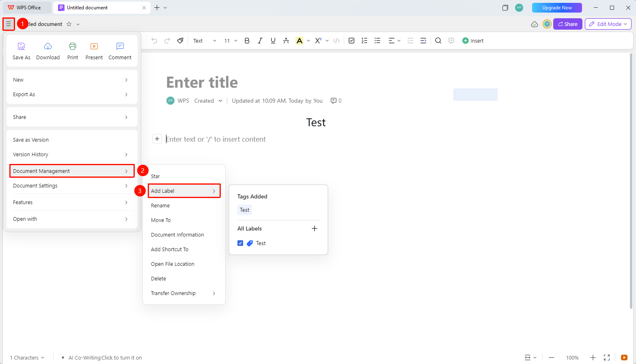The width and height of the screenshot is (636, 364).
Task: Click the Insert button in toolbar
Action: click(x=473, y=41)
